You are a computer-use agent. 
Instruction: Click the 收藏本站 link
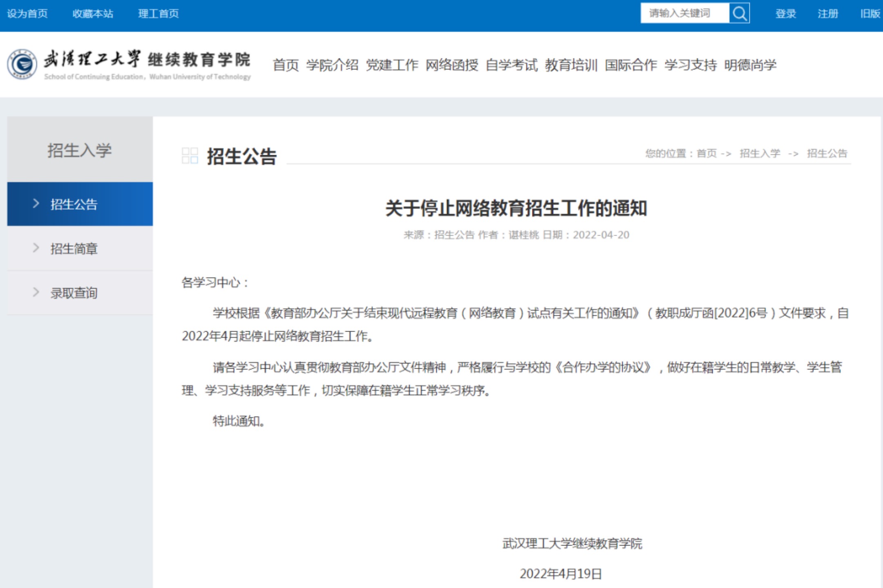pos(93,14)
